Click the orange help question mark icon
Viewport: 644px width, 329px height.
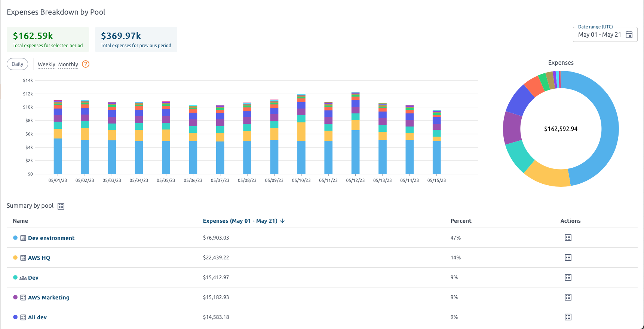(86, 64)
